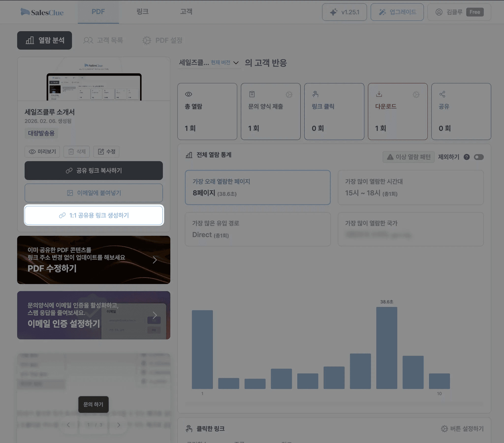This screenshot has height=443, width=504.
Task: Click the sparkle icon next to v1.25.1
Action: (334, 12)
